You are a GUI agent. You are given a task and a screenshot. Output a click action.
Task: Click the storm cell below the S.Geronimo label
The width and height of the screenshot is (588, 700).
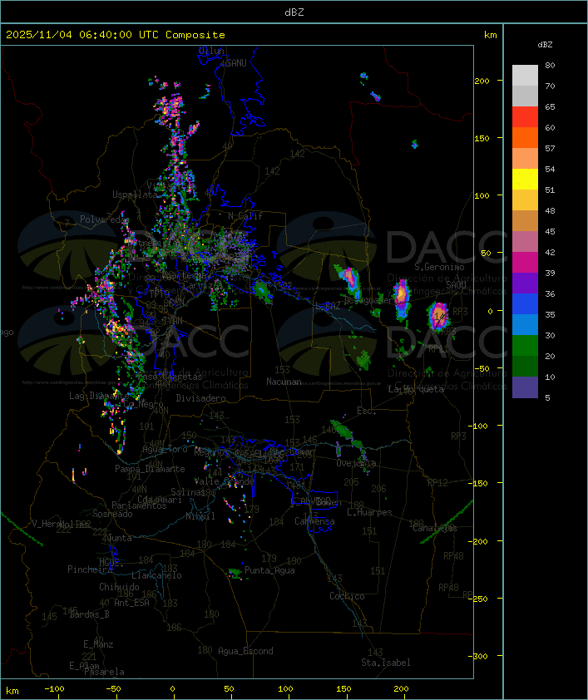point(402,298)
